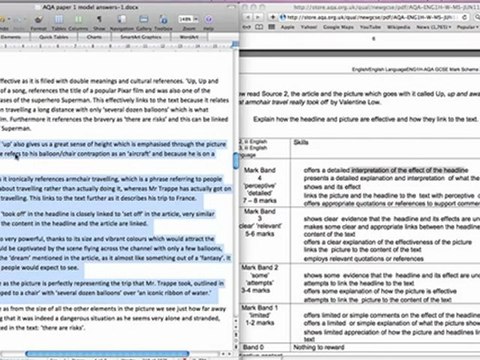This screenshot has width=480, height=360.
Task: Open Wikipedia bookmark link
Action: point(398,27)
